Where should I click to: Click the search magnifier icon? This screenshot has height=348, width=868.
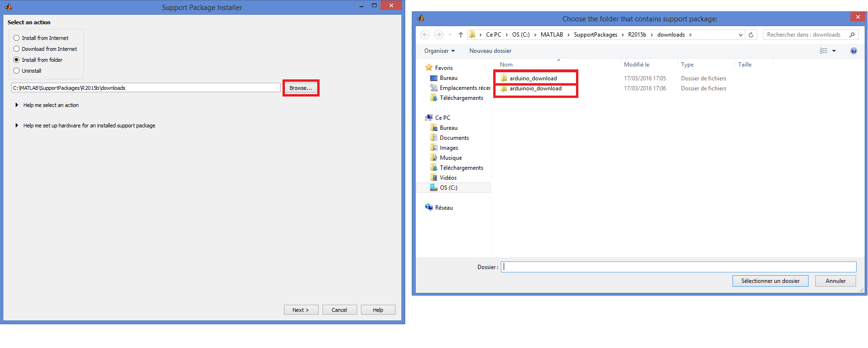pos(852,35)
